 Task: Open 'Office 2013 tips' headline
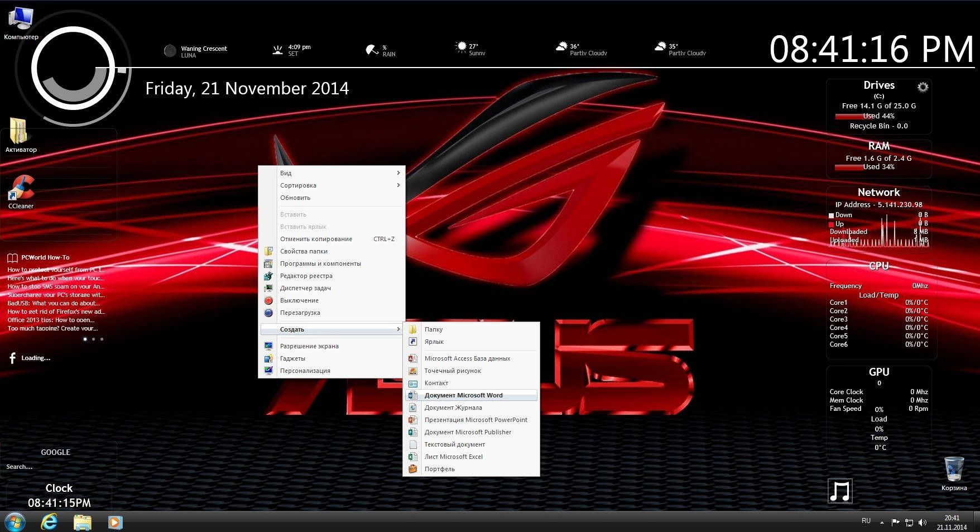click(51, 320)
